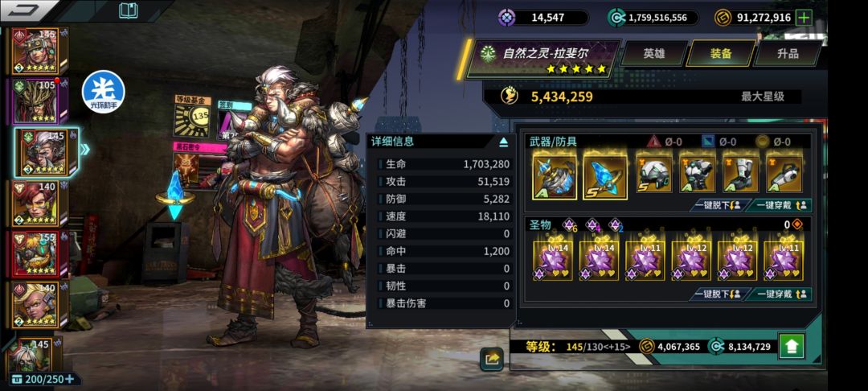Switch to the 升品 tab
The width and height of the screenshot is (868, 391).
point(787,53)
